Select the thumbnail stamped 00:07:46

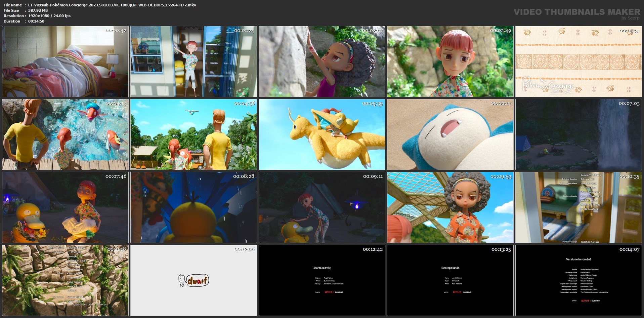pyautogui.click(x=66, y=207)
